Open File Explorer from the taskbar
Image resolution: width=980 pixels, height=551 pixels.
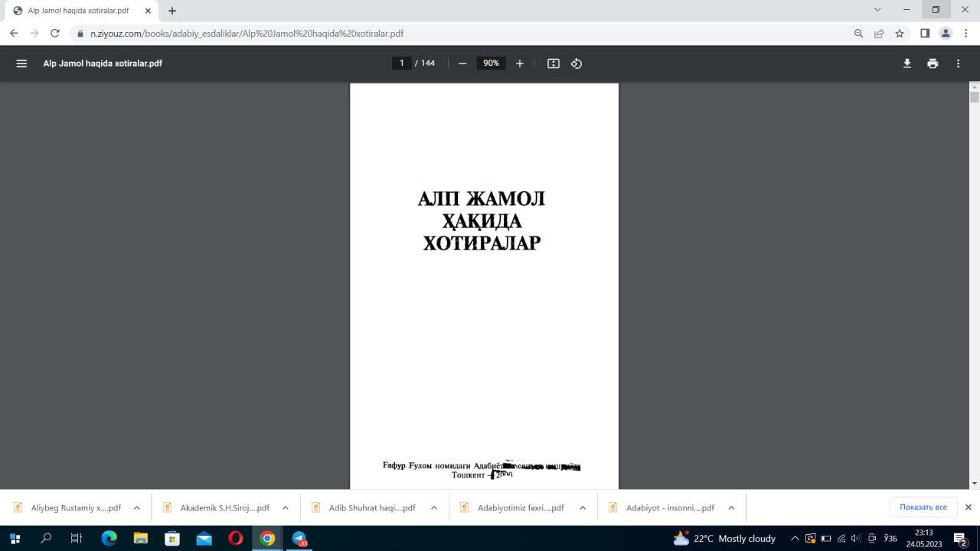click(140, 538)
